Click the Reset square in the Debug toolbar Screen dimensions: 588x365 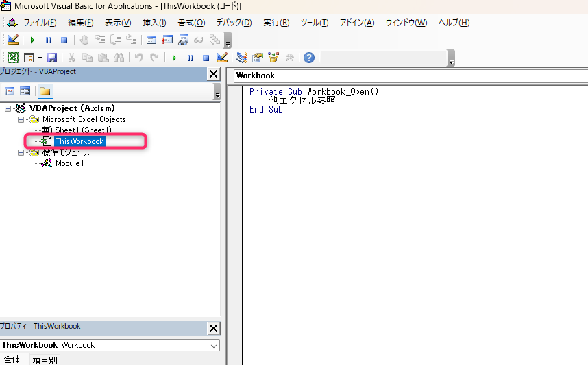tap(64, 40)
